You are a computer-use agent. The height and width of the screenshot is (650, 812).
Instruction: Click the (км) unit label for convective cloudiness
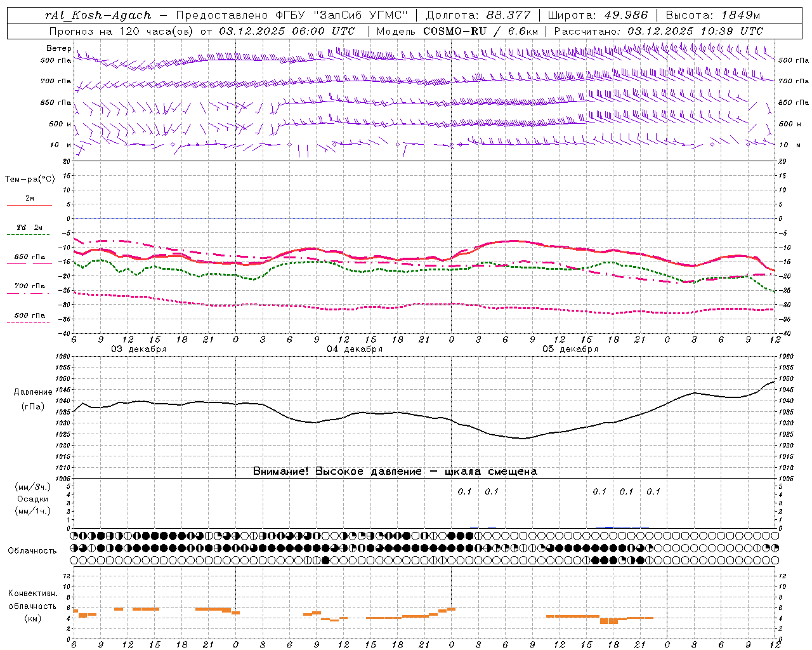click(33, 618)
